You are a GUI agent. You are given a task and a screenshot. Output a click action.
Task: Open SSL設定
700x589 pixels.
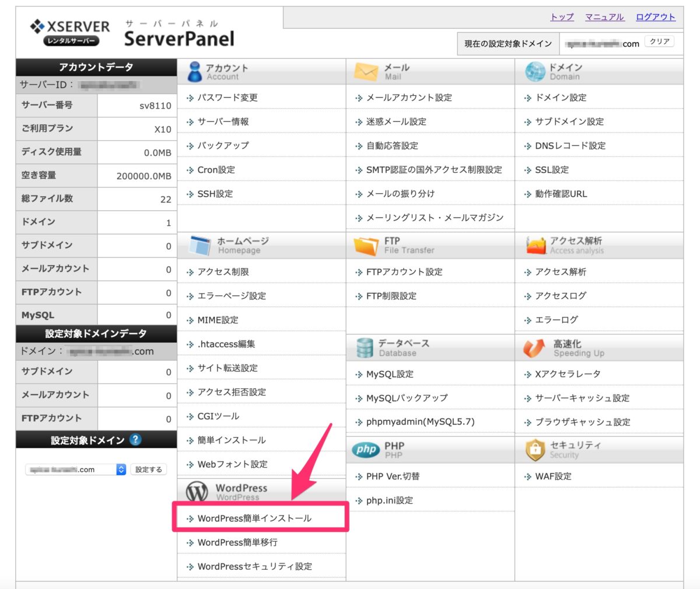(x=552, y=170)
